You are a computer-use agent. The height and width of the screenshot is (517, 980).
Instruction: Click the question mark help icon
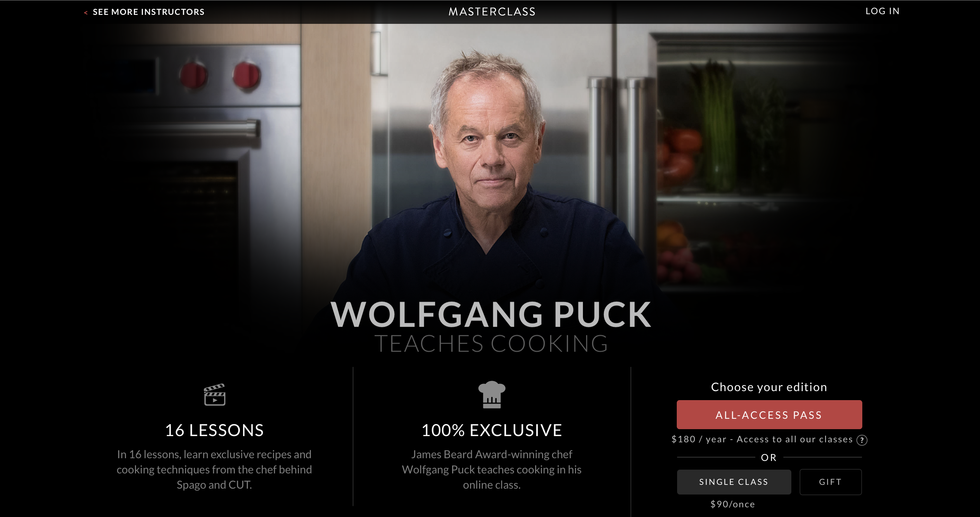[x=861, y=440]
